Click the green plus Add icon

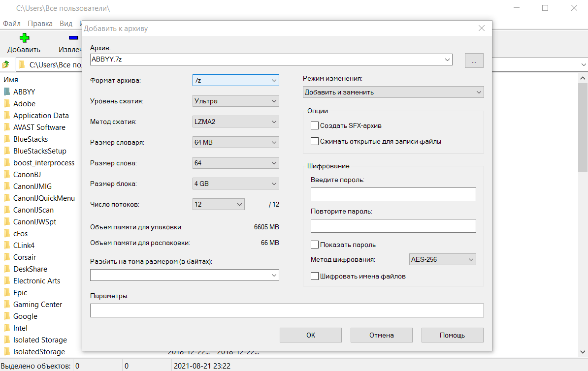click(24, 38)
